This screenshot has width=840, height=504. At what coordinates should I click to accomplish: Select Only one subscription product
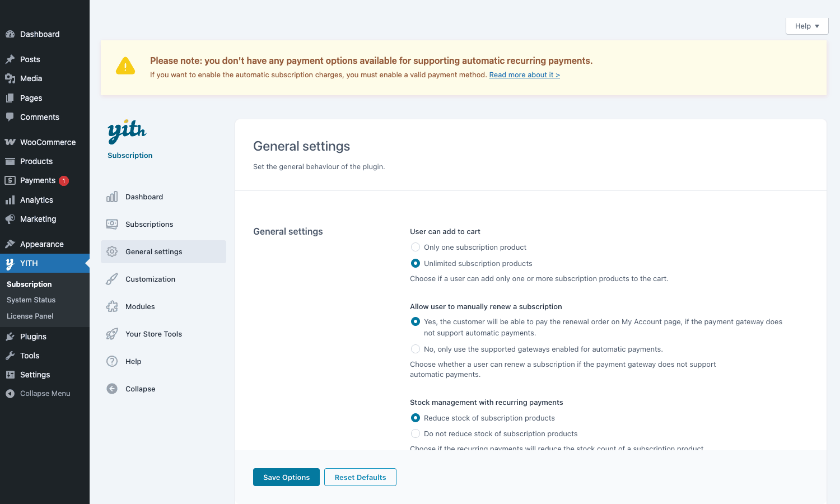pyautogui.click(x=416, y=247)
